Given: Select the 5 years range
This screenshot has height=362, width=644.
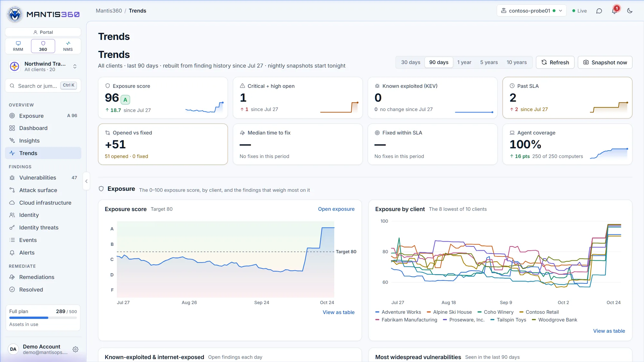Looking at the screenshot, I should pos(489,62).
